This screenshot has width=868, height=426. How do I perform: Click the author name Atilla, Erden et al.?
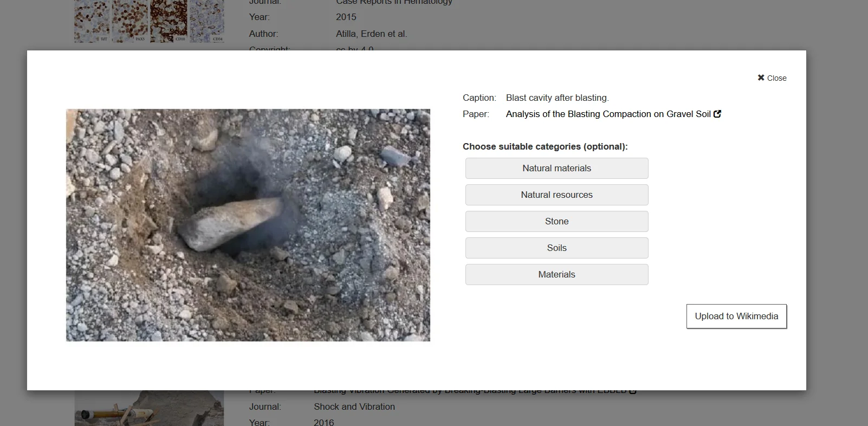click(371, 34)
